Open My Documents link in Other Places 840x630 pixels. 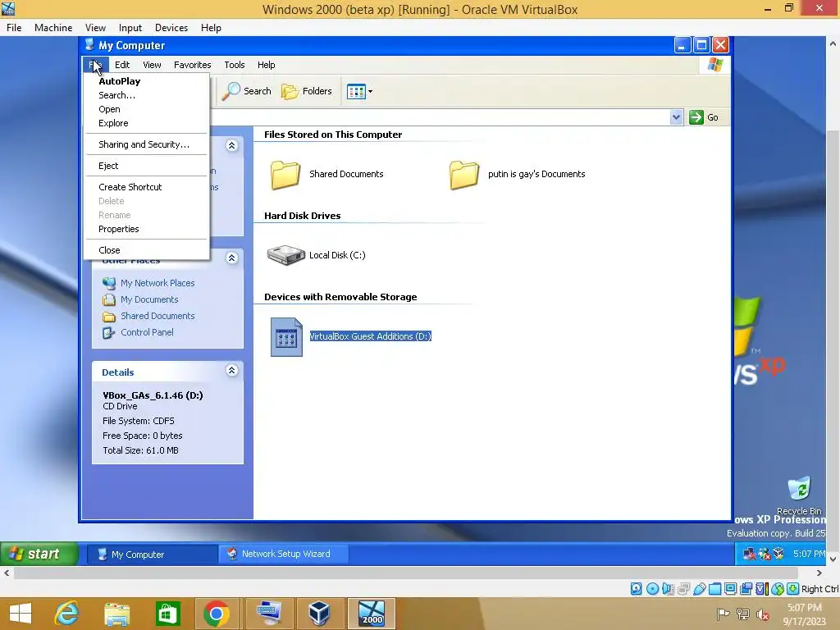[149, 299]
